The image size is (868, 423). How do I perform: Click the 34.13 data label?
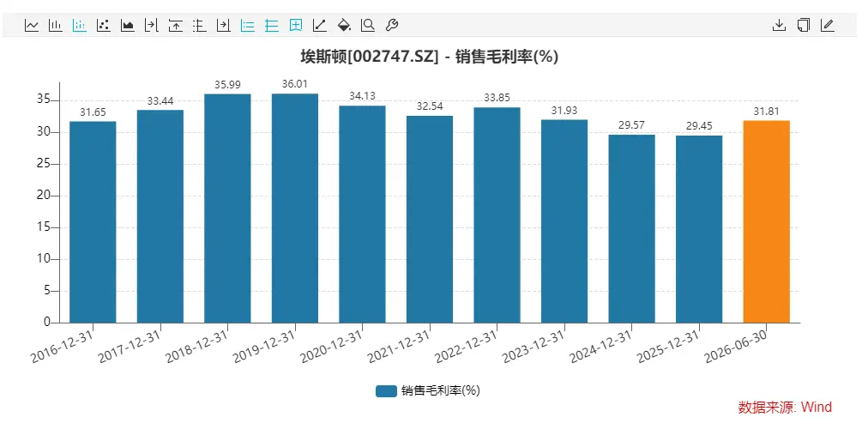(363, 96)
